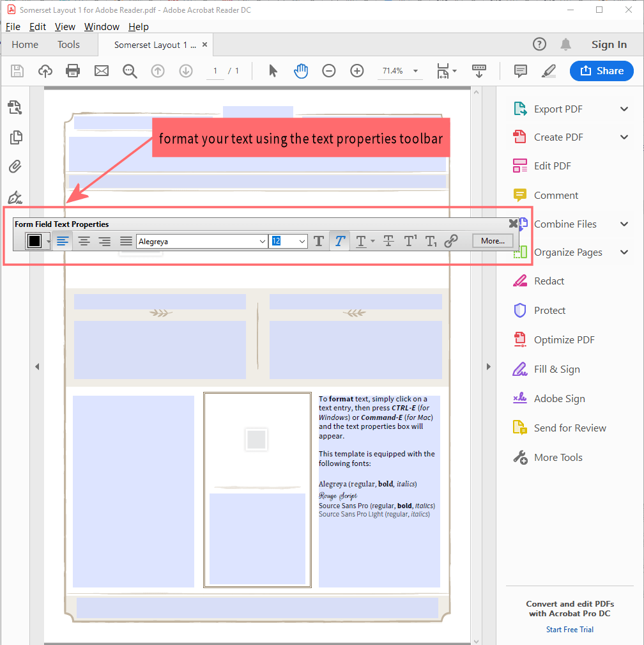Click the Start Free Trial link

pos(569,630)
